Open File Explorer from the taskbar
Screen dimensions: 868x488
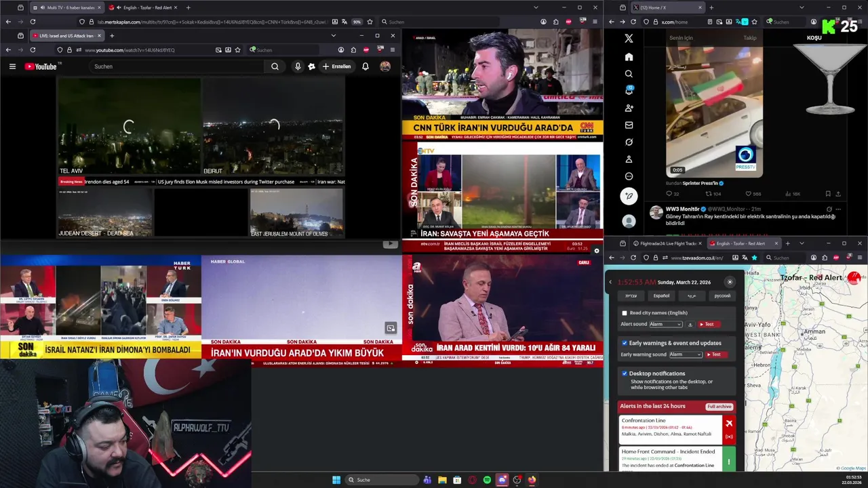pos(442,480)
